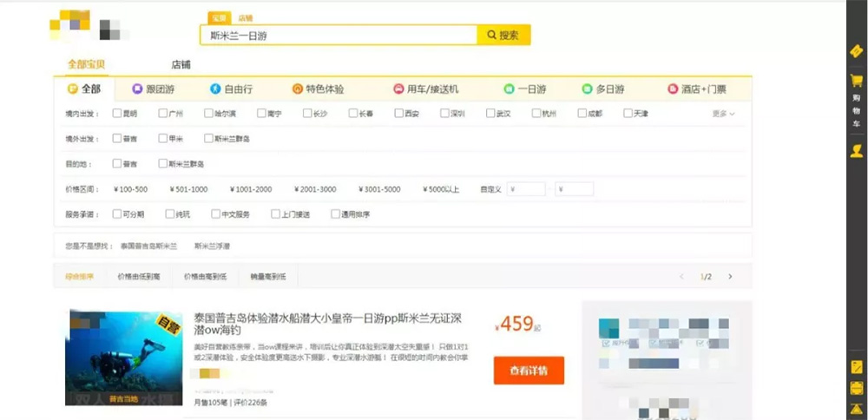
Task: Click the feedback note icon in sidebar
Action: [856, 366]
